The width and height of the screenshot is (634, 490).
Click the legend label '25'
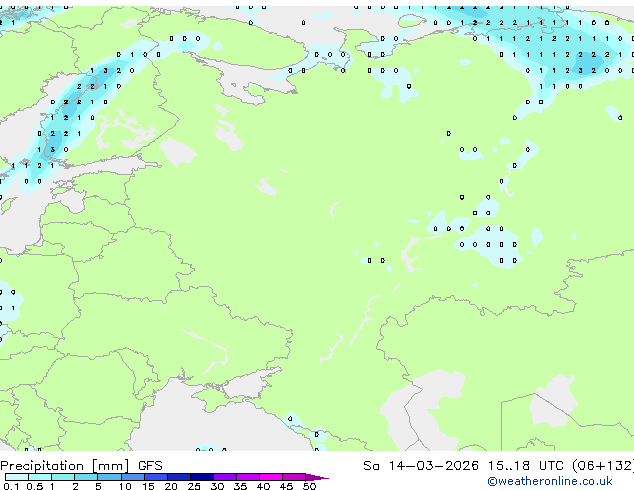point(194,486)
